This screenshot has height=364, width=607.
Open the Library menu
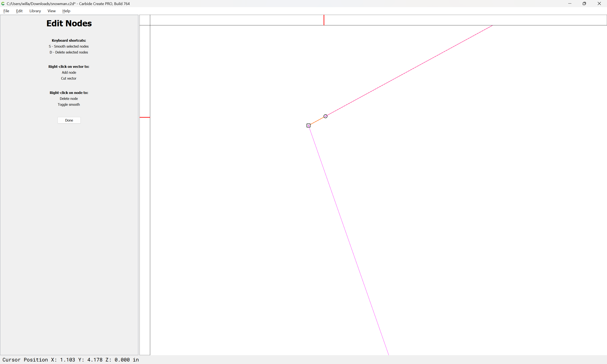[35, 11]
